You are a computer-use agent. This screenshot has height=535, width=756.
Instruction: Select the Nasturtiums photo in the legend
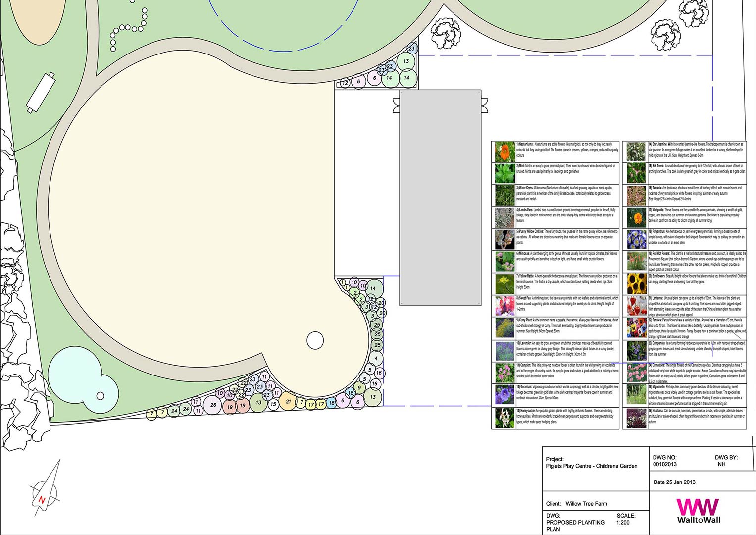click(x=504, y=152)
